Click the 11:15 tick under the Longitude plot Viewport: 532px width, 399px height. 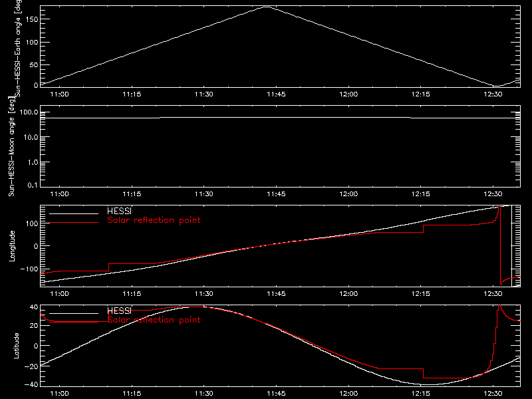point(132,294)
